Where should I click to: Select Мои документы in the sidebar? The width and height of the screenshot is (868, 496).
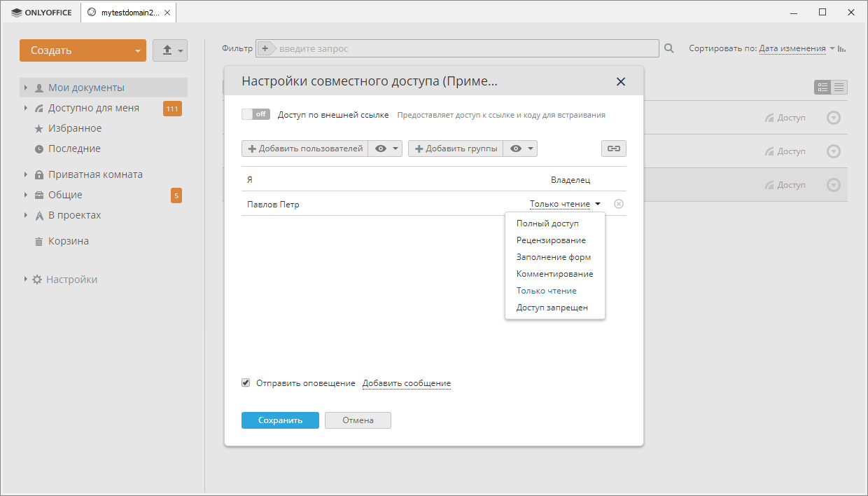[86, 88]
